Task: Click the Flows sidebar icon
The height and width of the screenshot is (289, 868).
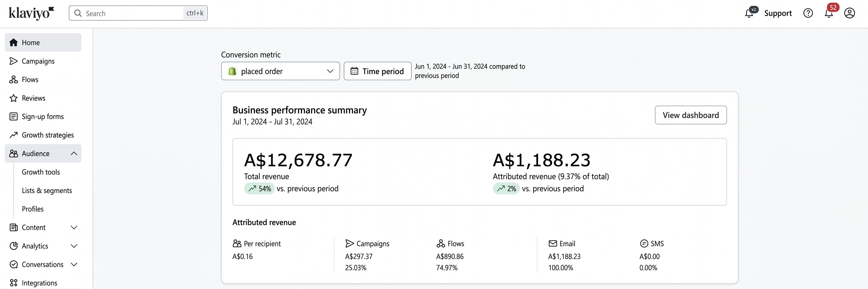Action: tap(13, 79)
